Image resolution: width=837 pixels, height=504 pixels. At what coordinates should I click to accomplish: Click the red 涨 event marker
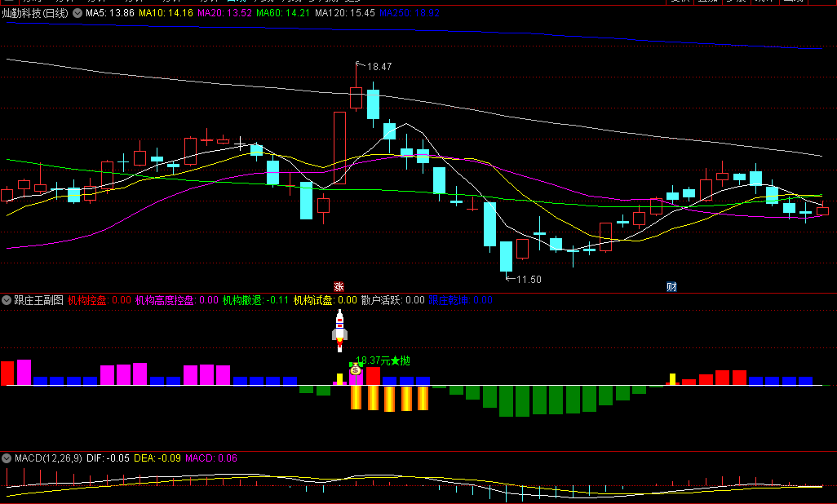click(x=339, y=287)
